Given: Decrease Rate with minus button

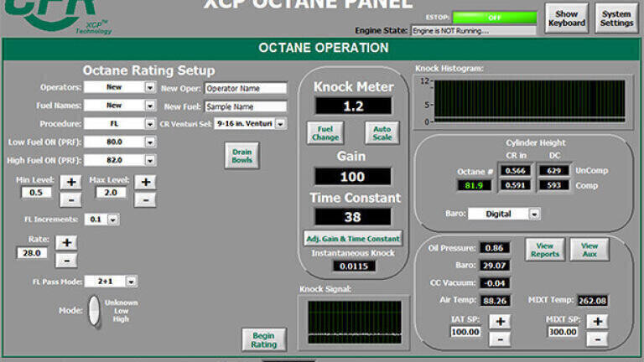Looking at the screenshot, I should [x=66, y=261].
